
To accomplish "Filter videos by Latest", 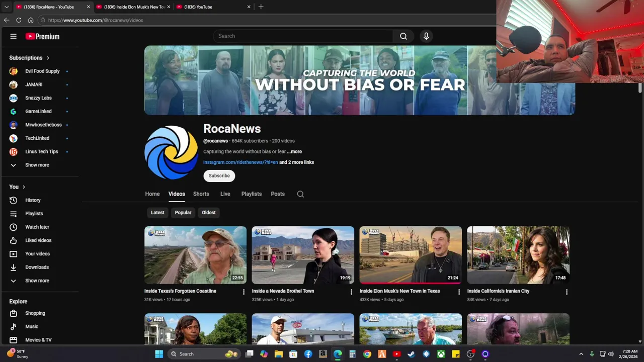I will click(157, 213).
